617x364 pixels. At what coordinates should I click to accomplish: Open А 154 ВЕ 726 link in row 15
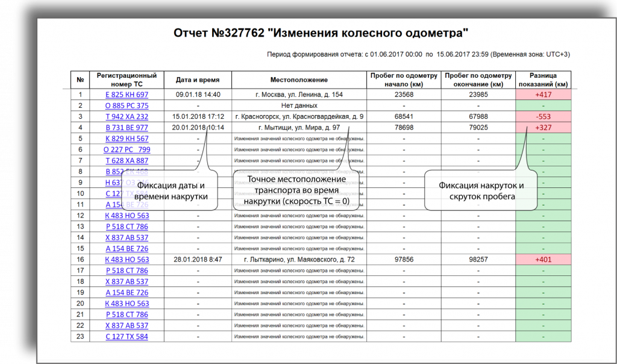127,249
